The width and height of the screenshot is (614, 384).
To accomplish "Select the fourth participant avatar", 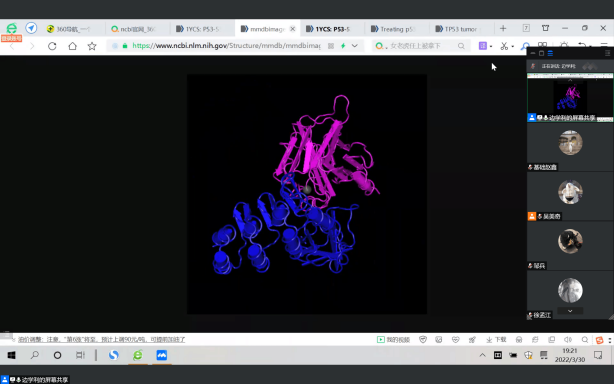I will 570,290.
